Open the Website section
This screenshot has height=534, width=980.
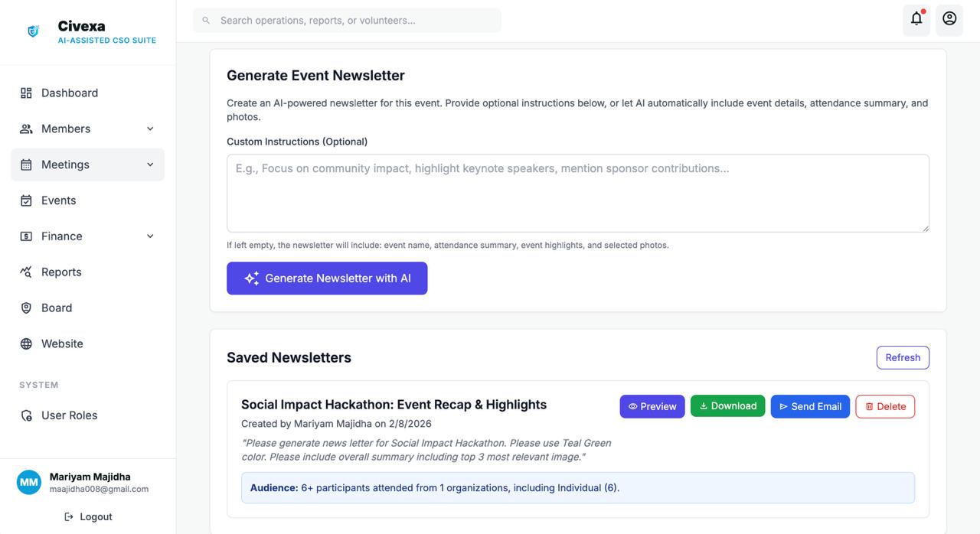(87, 344)
